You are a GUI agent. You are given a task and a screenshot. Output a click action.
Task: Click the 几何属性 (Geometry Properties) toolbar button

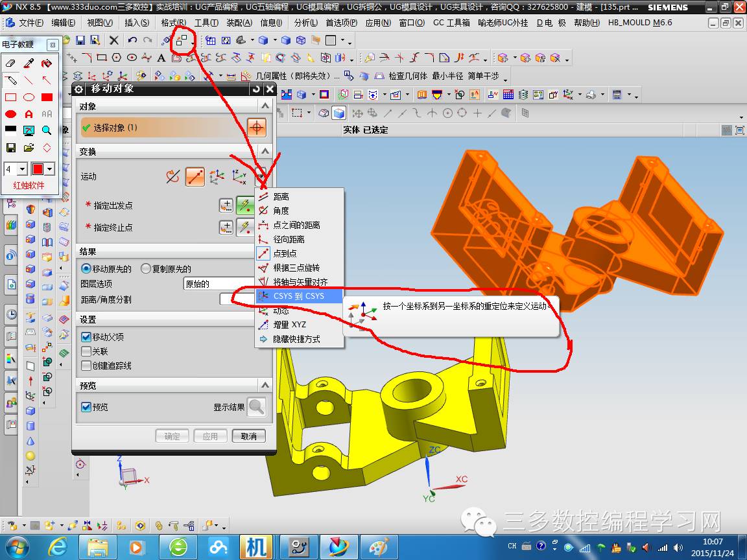coord(292,76)
